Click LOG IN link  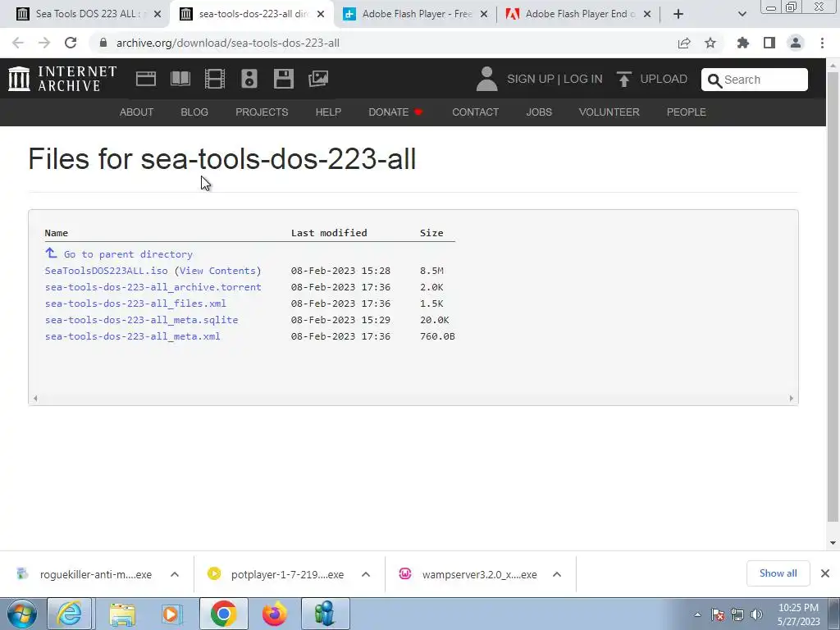(x=583, y=79)
